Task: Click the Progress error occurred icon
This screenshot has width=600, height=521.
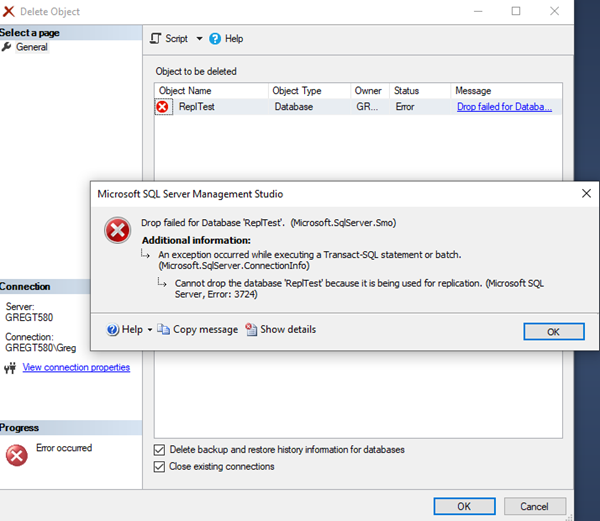Action: tap(17, 456)
